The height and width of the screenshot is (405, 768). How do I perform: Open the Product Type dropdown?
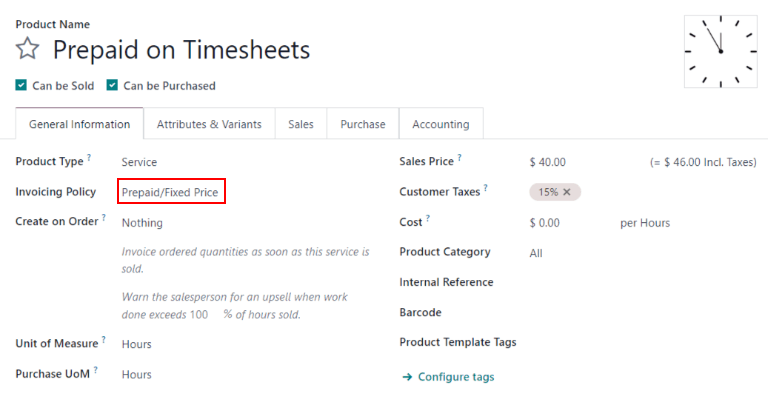139,162
